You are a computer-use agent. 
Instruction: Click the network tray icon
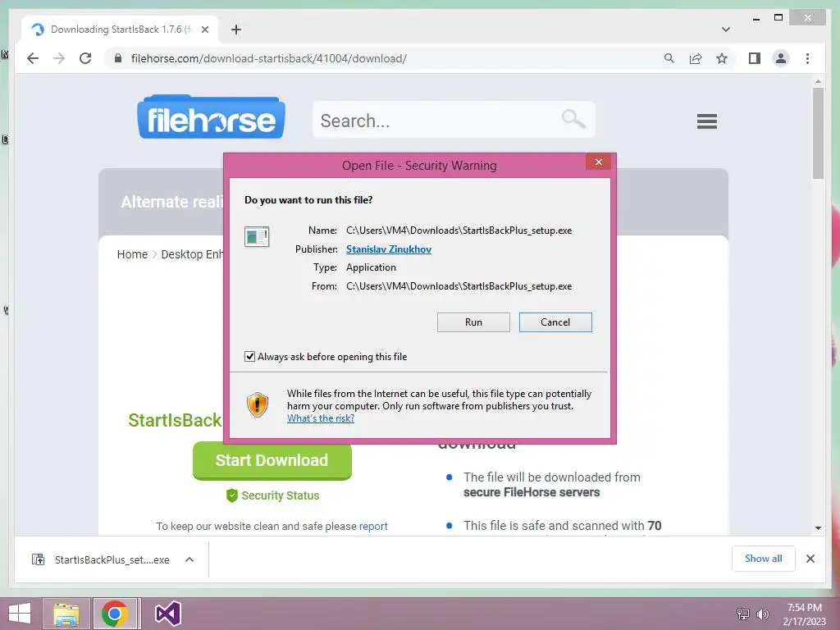(743, 614)
